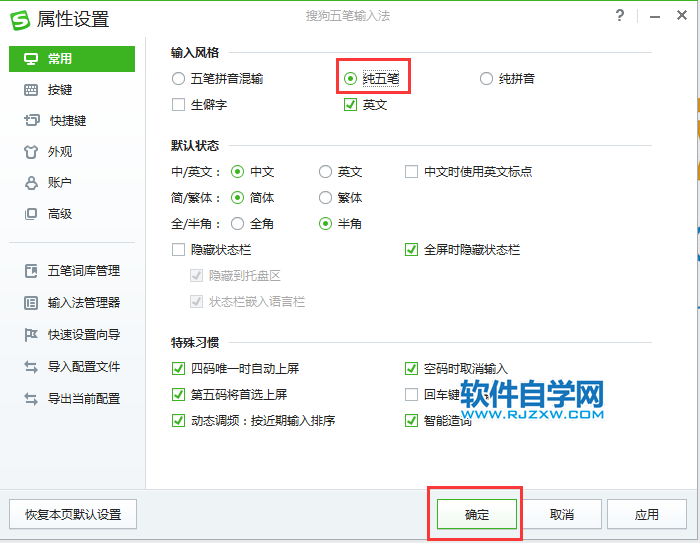The image size is (700, 543).
Task: Toggle 动态调频：按近期输入排序 option
Action: tap(179, 421)
